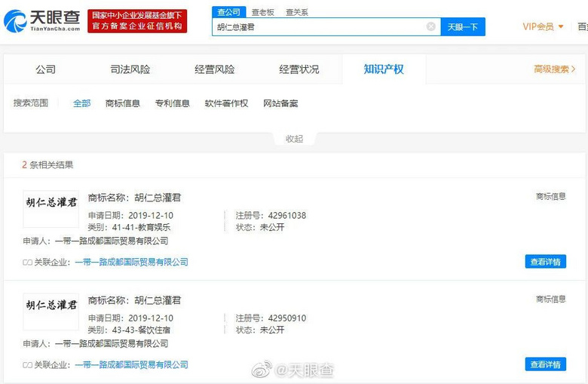
Task: Open trademark thumbnail for registration 42950910
Action: pos(51,312)
